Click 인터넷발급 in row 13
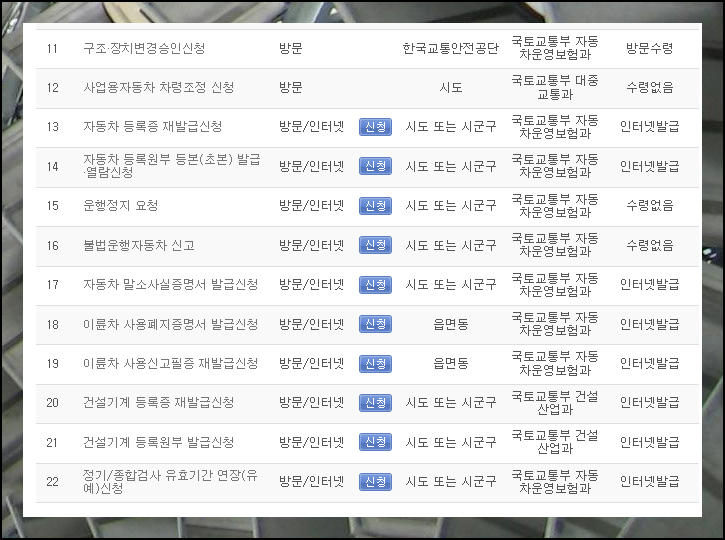 (x=650, y=127)
